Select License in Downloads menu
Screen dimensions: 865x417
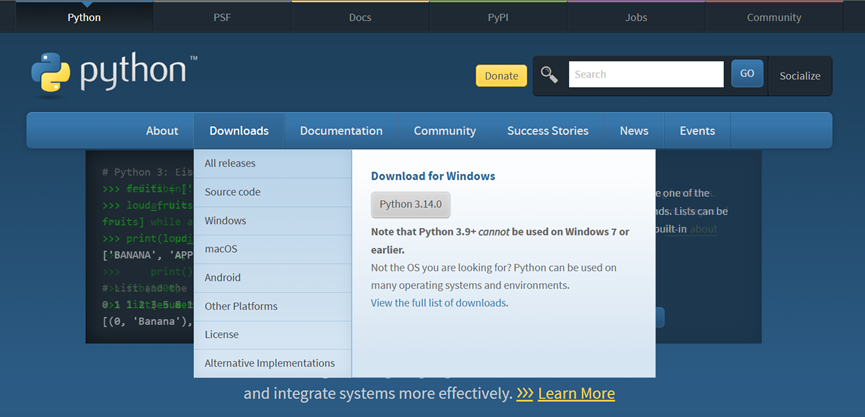tap(273, 335)
